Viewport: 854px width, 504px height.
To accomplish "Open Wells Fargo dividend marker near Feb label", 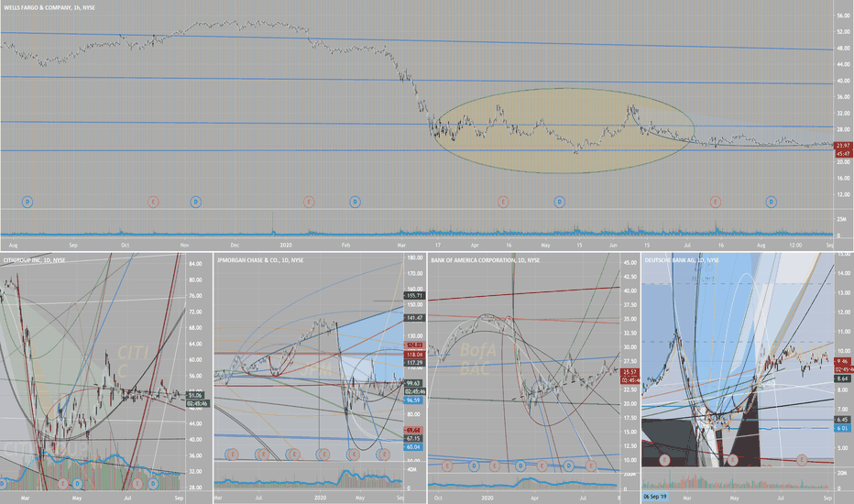I will point(356,203).
